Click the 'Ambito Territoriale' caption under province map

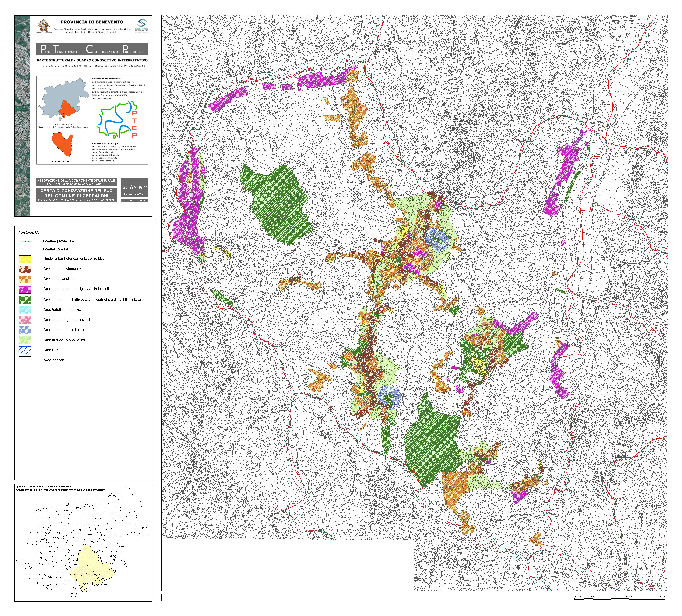pos(63,125)
